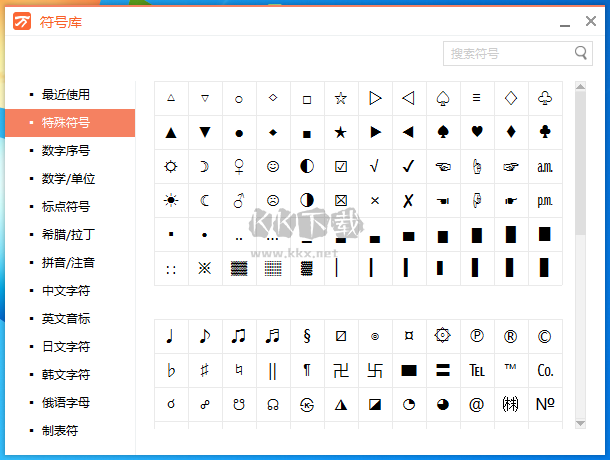Select the checked box symbol

click(341, 167)
